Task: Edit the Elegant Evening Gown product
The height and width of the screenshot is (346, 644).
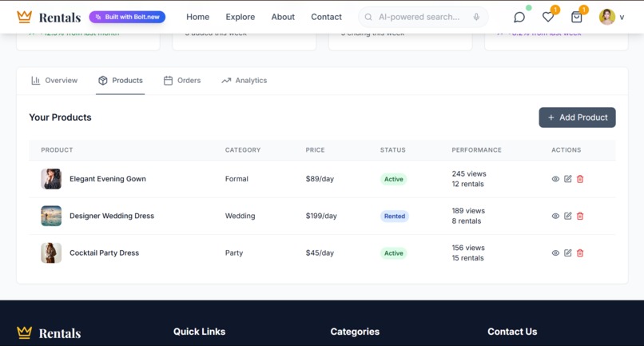Action: (x=567, y=179)
